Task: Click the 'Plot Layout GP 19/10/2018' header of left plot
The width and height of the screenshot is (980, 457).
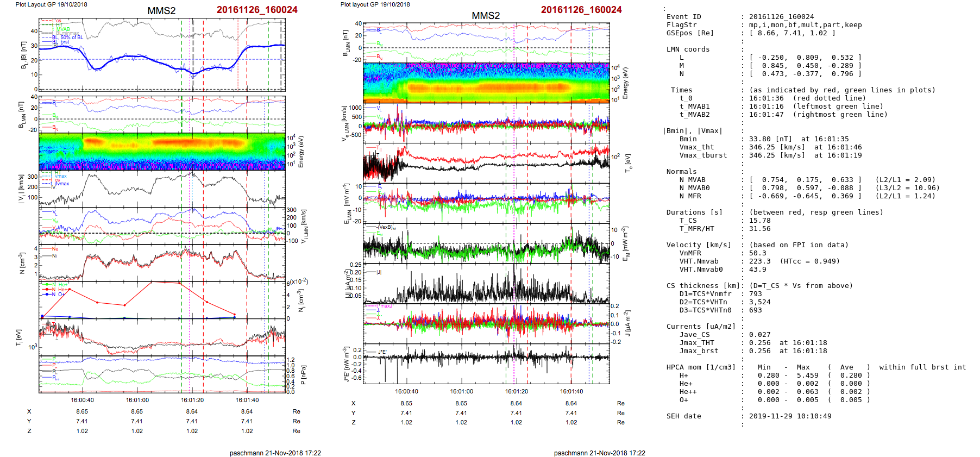Action: coord(51,4)
